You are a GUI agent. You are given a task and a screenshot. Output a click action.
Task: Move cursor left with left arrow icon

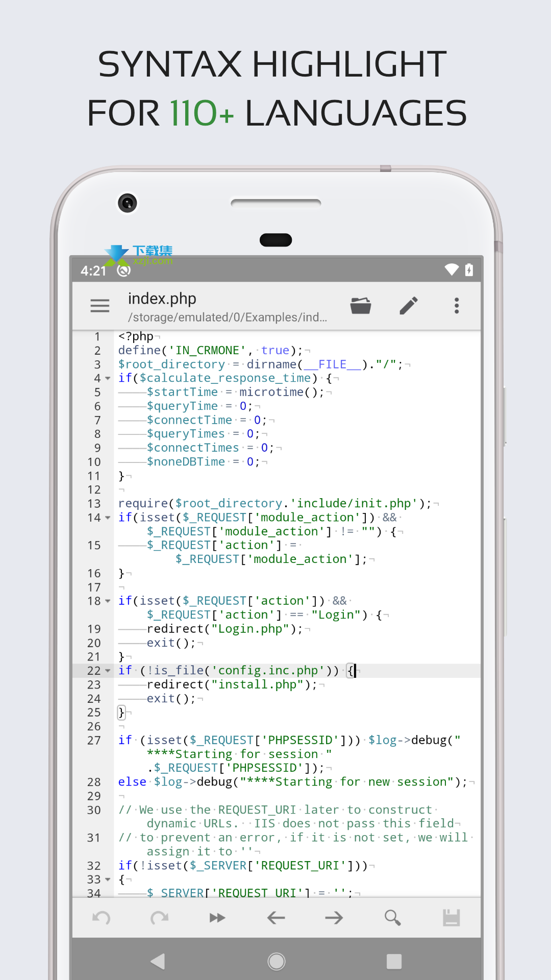(x=276, y=918)
